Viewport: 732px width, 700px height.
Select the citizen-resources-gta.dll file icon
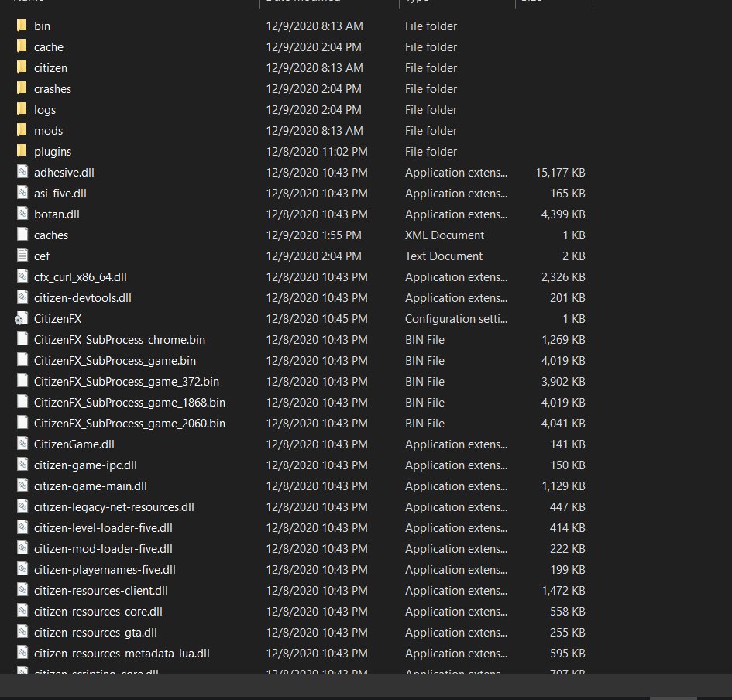tap(22, 632)
